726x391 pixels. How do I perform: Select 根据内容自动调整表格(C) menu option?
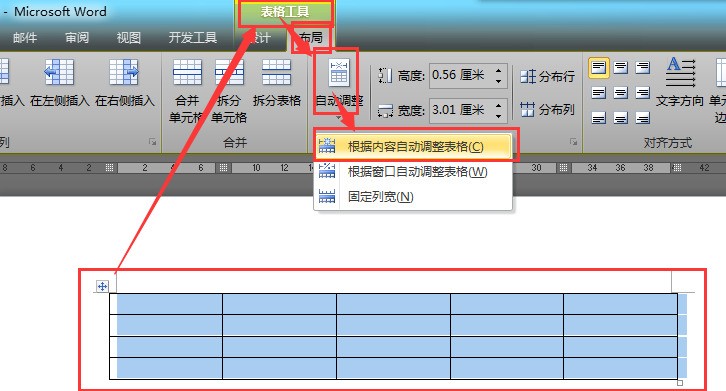[413, 146]
